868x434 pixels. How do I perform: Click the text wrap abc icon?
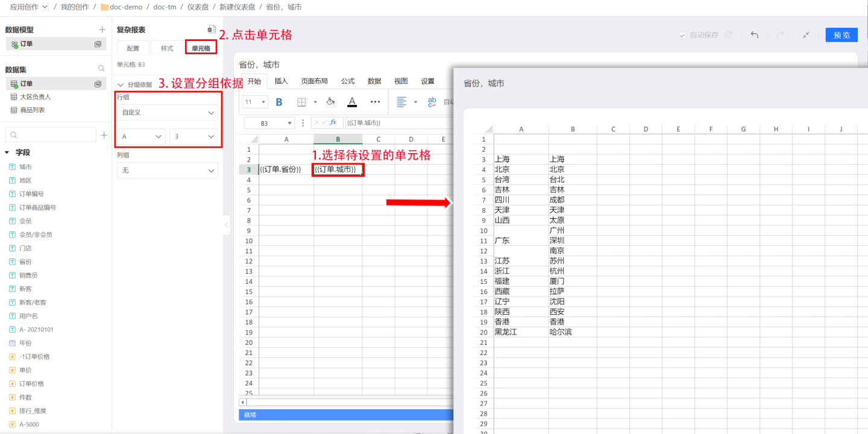click(x=432, y=102)
